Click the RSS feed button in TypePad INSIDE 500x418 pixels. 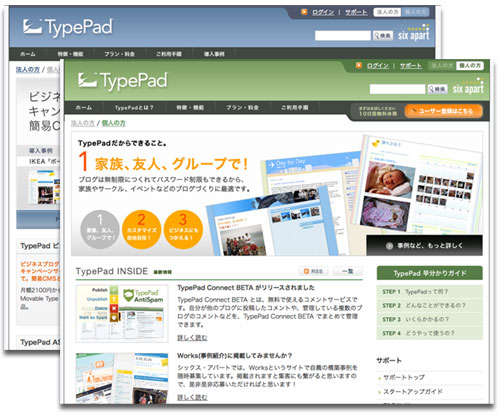pos(313,271)
